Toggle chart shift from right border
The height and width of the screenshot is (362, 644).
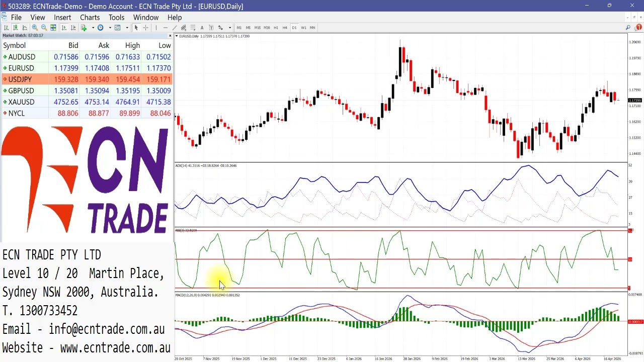(x=73, y=28)
